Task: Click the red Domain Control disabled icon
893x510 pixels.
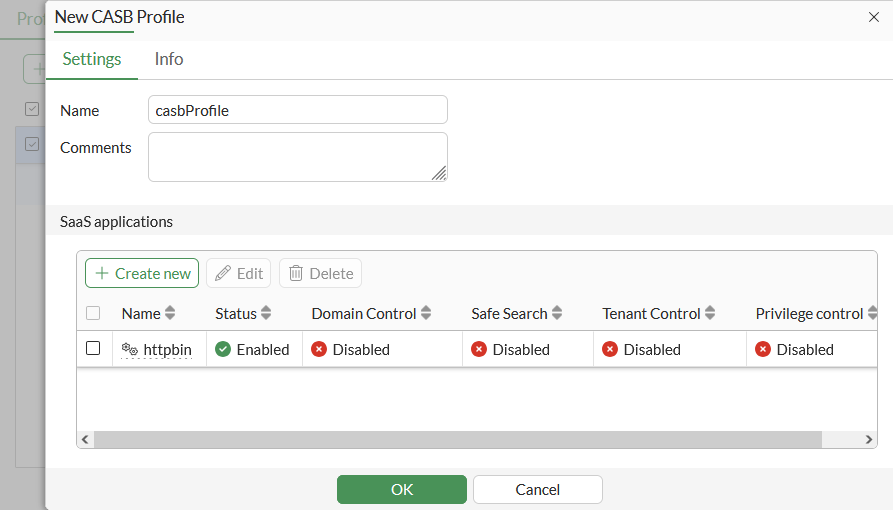Action: [x=319, y=349]
